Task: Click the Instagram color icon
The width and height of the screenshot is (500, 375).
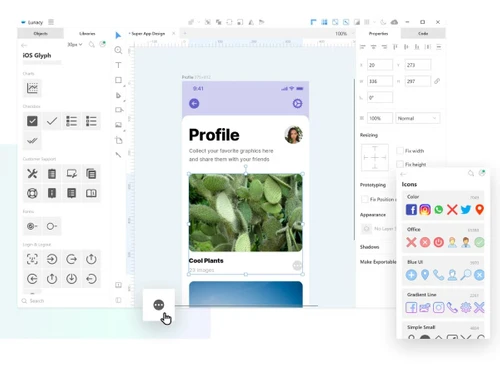Action: [425, 210]
